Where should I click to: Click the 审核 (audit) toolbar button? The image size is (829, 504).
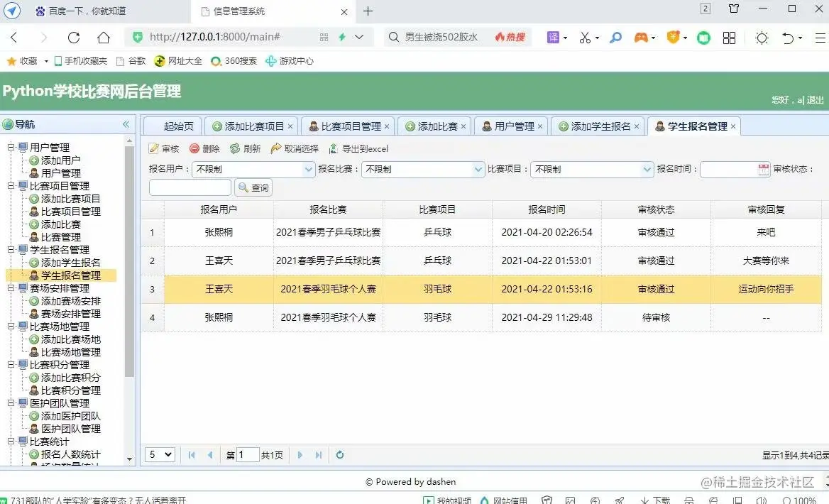click(x=164, y=148)
